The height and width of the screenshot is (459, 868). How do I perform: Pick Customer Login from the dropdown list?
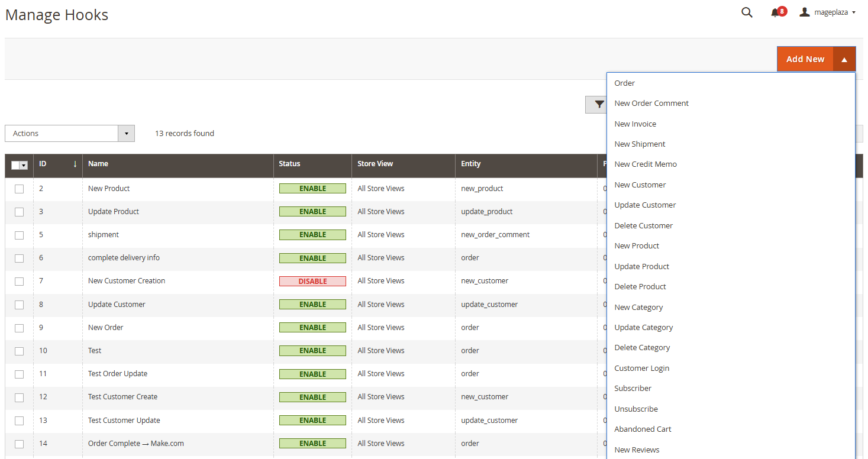641,368
